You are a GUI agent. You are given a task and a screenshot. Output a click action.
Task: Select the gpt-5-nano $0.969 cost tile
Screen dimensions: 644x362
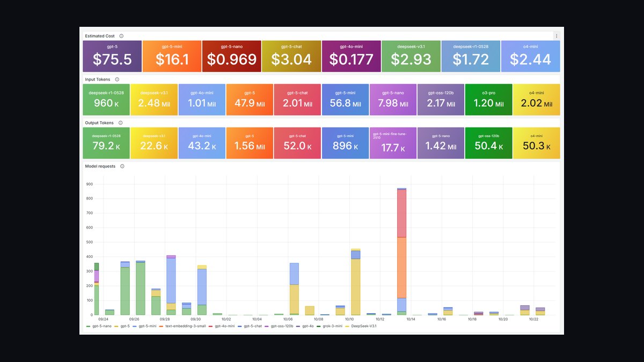pos(232,56)
